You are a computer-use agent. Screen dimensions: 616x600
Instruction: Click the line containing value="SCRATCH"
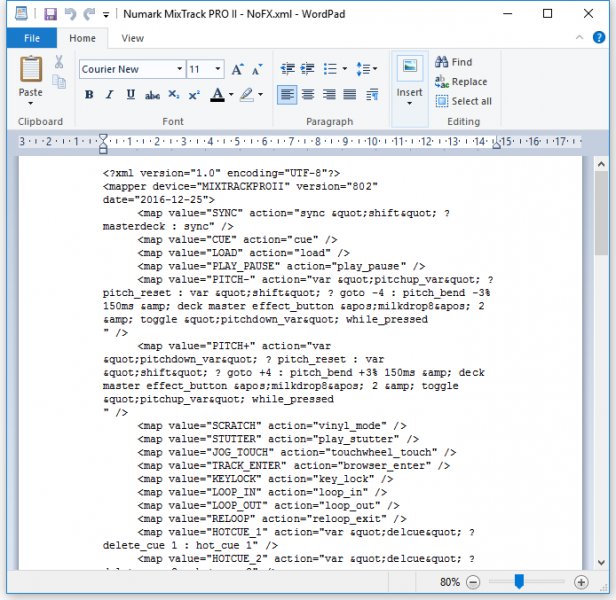pos(272,426)
